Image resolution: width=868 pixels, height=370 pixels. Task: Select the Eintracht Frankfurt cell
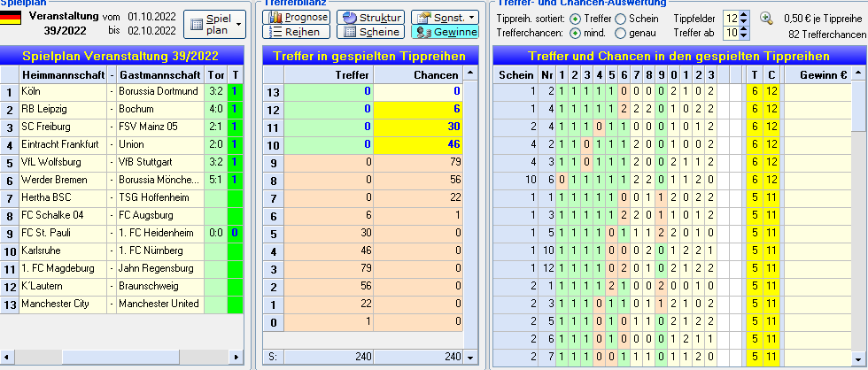coord(63,144)
